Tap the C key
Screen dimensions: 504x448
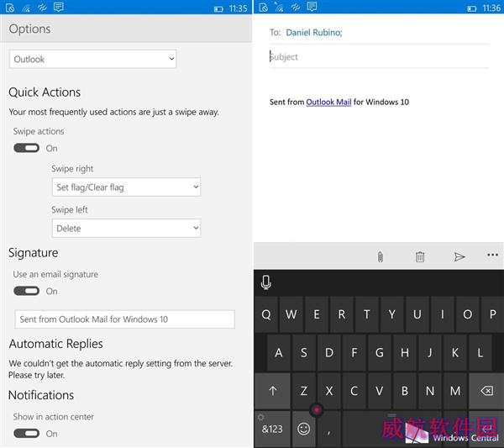click(x=354, y=391)
